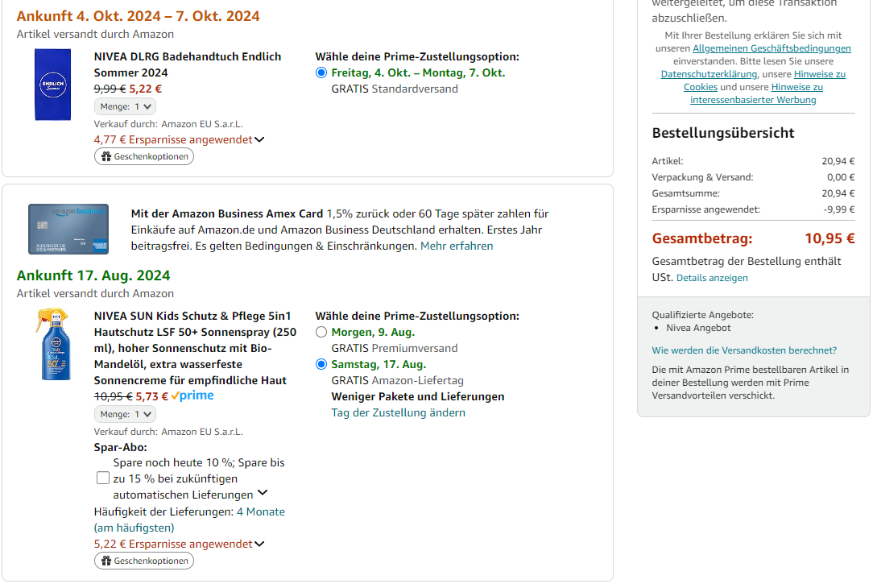Click the Weniger Pakete und Lieferungen label
Screen dimensions: 877x588
pyautogui.click(x=418, y=396)
